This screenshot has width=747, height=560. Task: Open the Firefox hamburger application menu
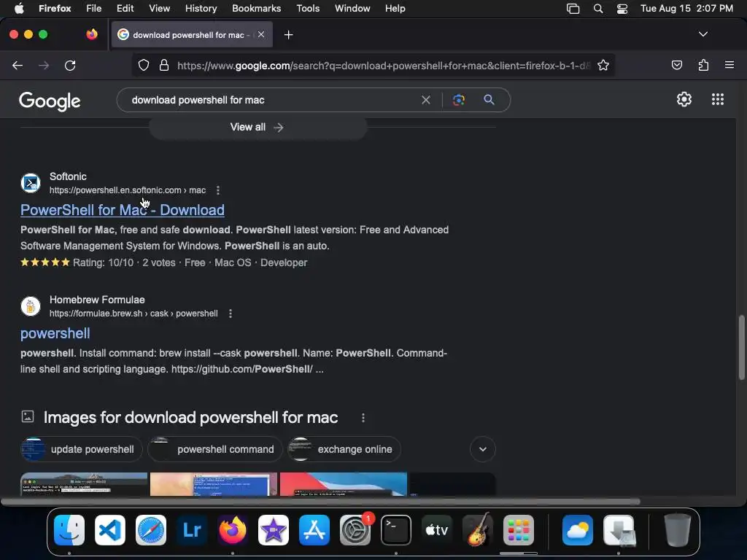[x=729, y=65]
